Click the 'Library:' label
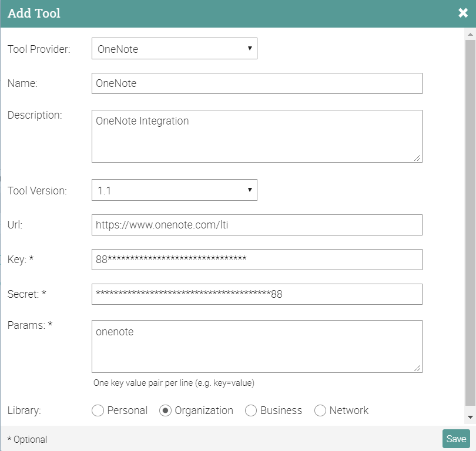The width and height of the screenshot is (476, 451). point(24,410)
